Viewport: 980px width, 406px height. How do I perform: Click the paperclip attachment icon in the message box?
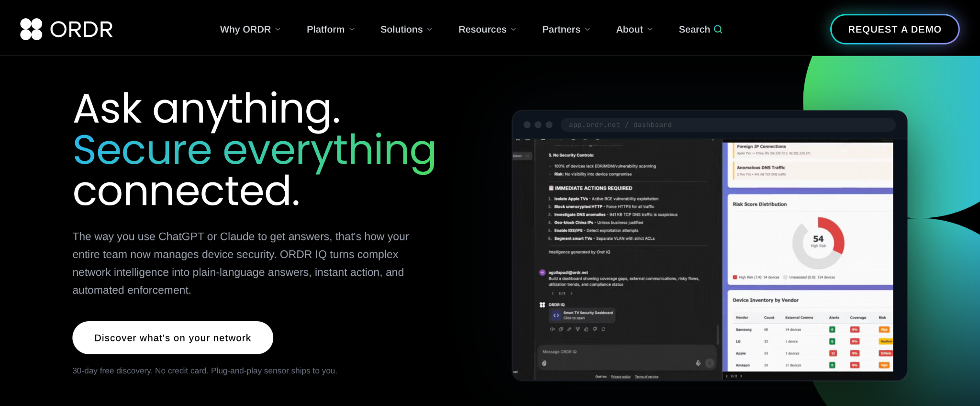click(x=544, y=363)
